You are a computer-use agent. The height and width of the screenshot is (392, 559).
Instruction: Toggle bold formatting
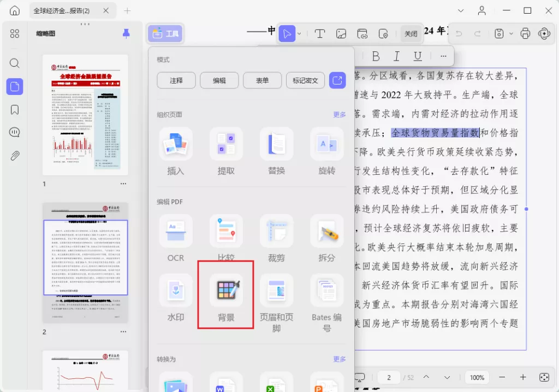click(x=376, y=56)
